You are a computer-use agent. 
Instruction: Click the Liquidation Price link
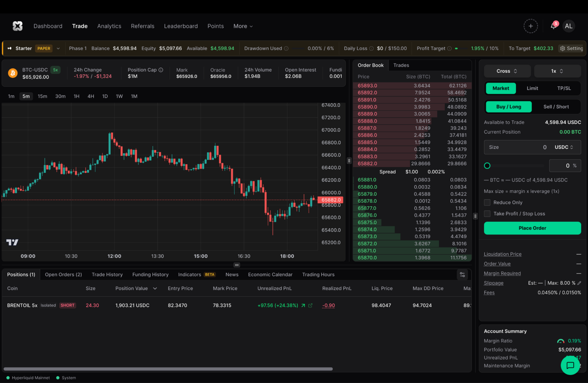[x=502, y=254]
